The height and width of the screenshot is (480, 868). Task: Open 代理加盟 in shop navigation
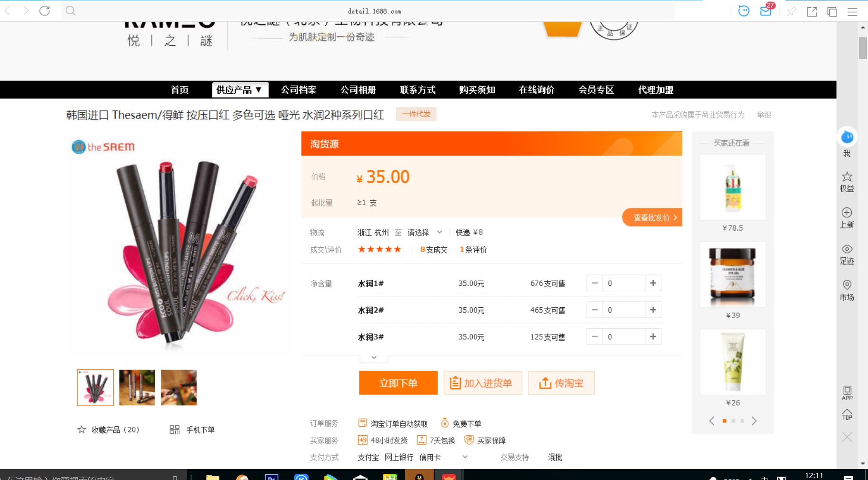(656, 89)
